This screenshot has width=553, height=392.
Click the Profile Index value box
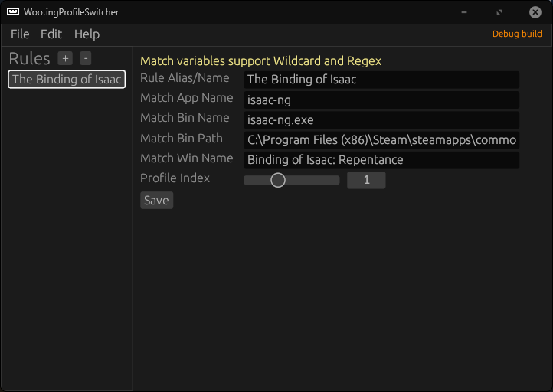(366, 180)
